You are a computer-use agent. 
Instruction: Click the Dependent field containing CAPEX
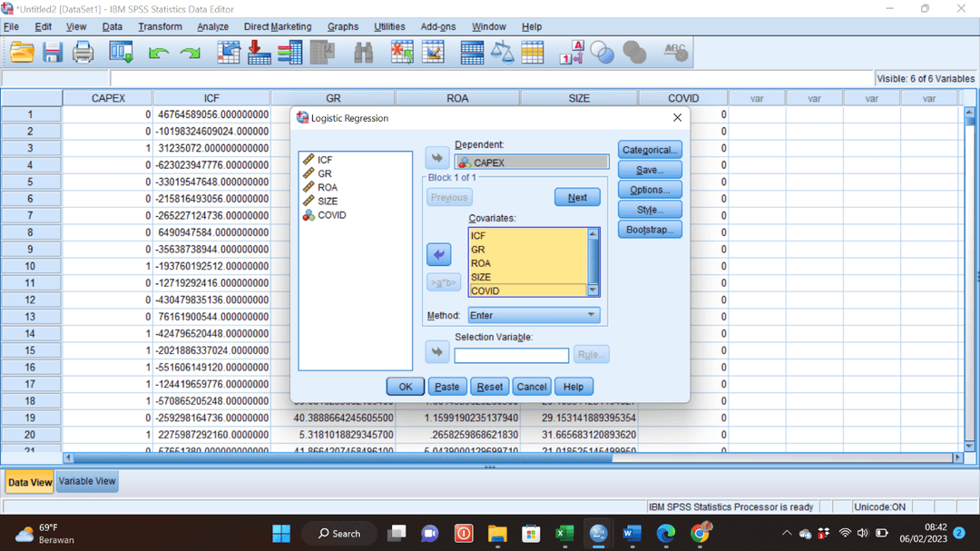click(531, 162)
